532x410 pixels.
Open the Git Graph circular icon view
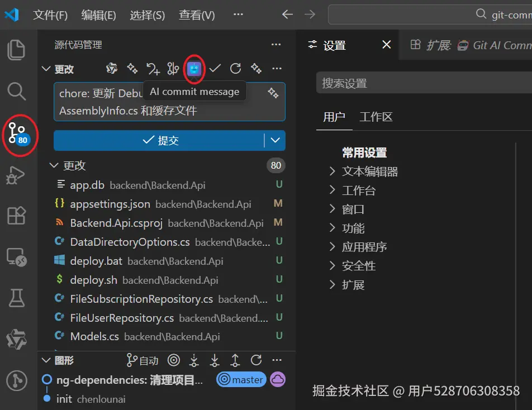pyautogui.click(x=16, y=380)
